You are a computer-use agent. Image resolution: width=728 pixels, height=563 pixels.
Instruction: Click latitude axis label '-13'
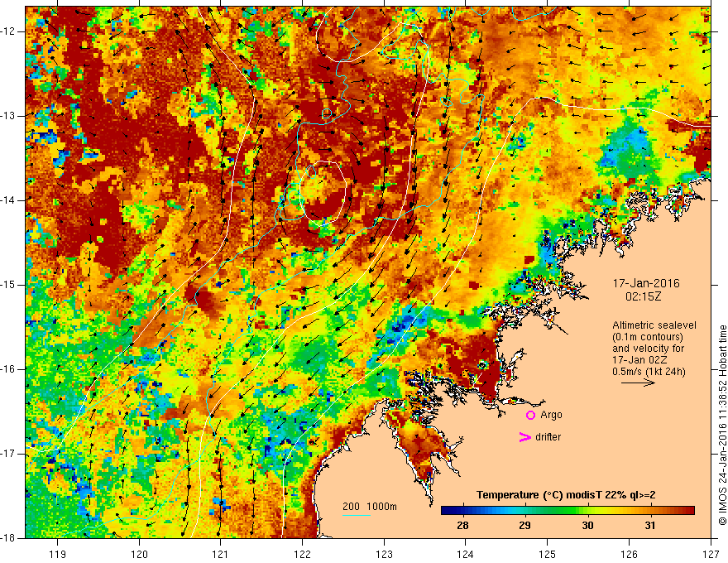tap(8, 116)
